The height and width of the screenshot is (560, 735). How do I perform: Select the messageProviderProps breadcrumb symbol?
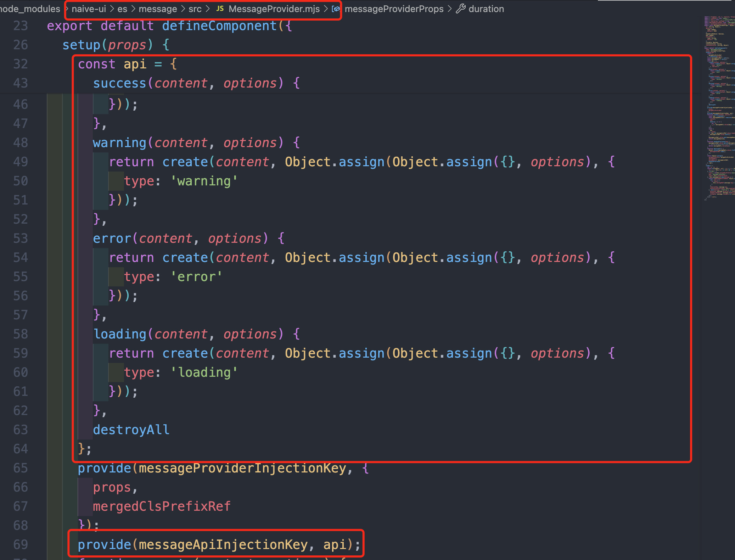(x=394, y=9)
